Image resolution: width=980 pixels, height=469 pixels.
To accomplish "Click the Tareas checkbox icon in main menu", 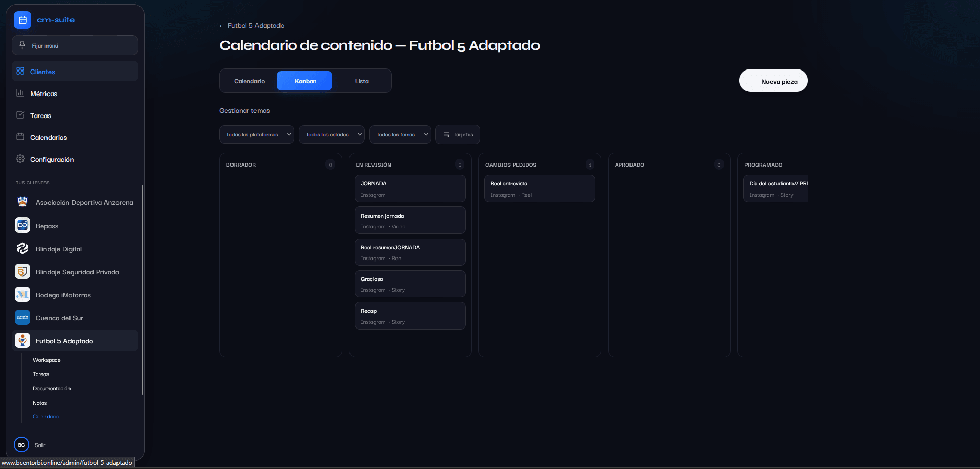I will pos(20,115).
